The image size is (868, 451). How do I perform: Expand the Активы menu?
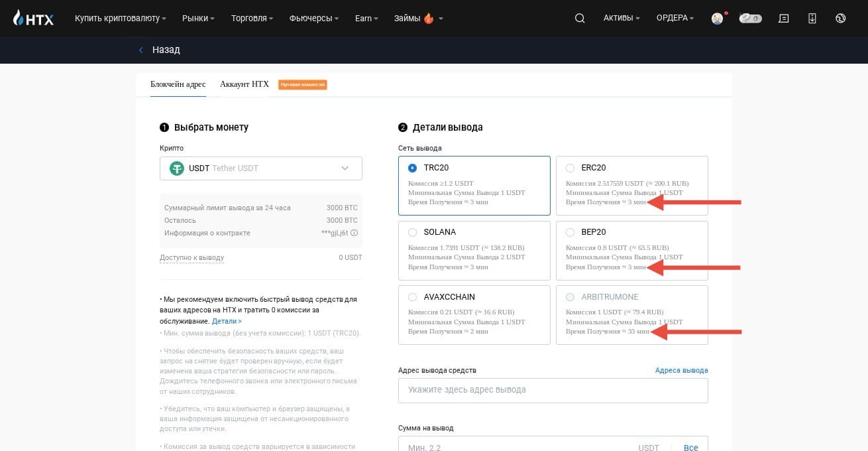click(622, 19)
